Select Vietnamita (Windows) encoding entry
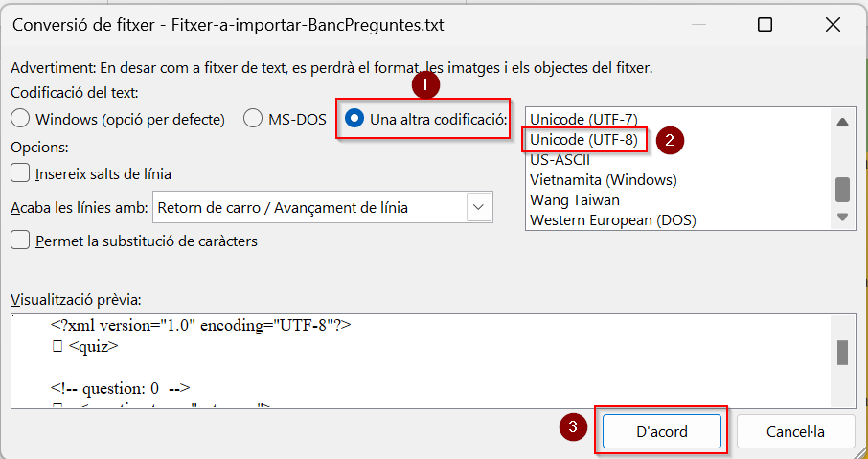 point(604,180)
